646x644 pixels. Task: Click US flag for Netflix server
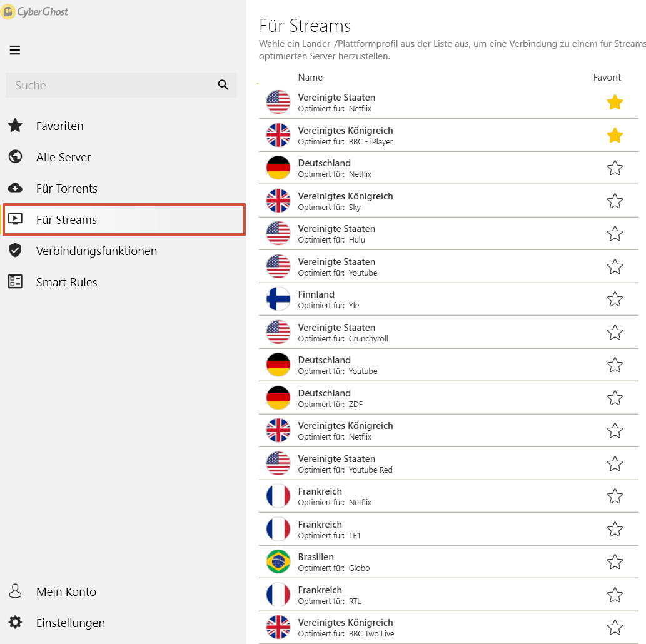278,102
